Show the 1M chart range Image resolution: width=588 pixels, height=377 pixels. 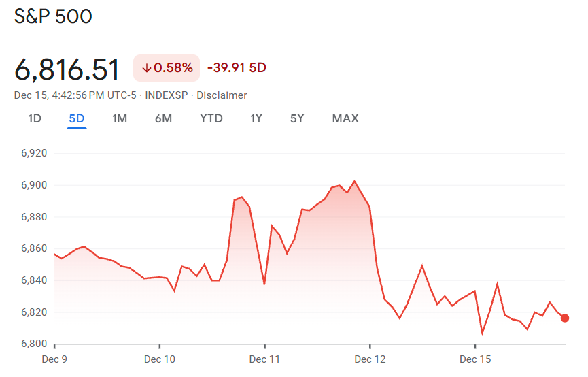[120, 118]
